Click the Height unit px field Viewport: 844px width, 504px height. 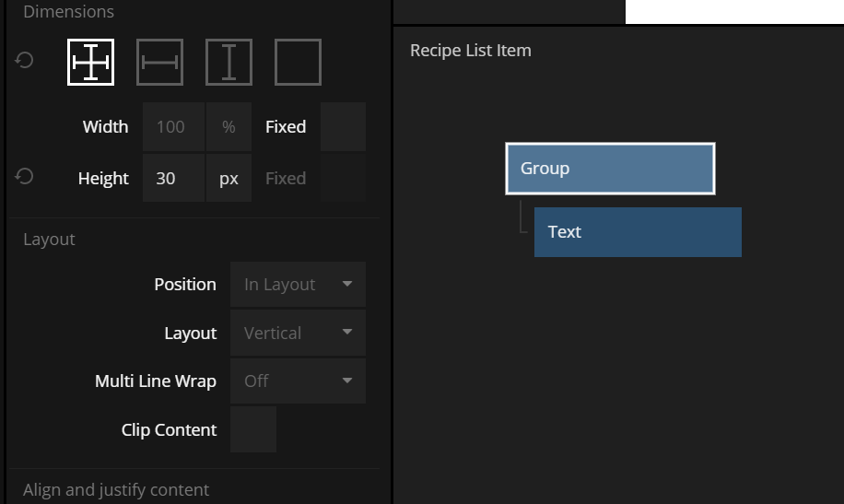click(x=229, y=179)
